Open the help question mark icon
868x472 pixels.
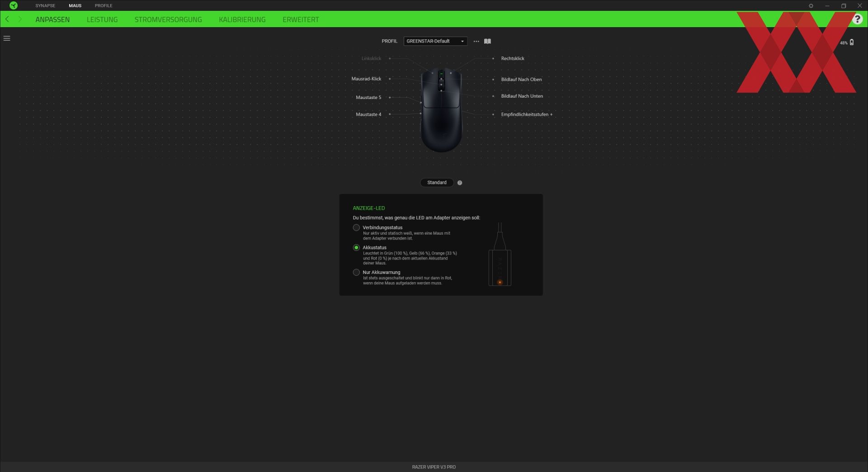(x=858, y=19)
